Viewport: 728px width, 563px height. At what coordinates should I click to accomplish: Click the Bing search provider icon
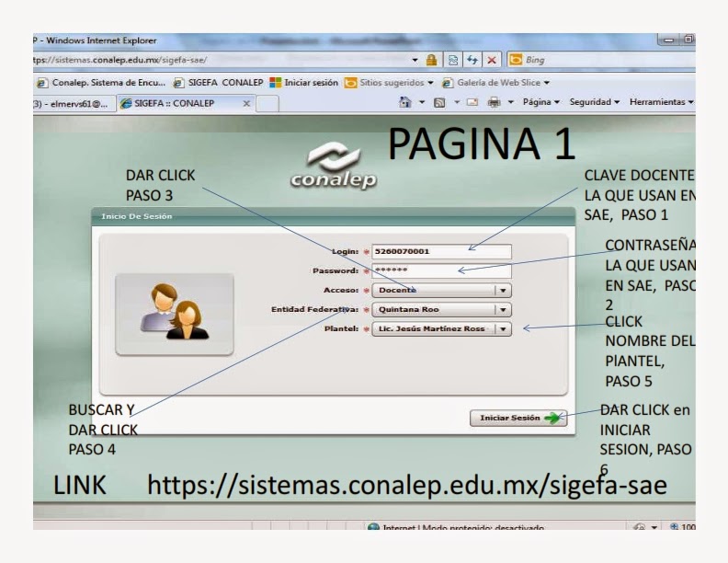516,60
